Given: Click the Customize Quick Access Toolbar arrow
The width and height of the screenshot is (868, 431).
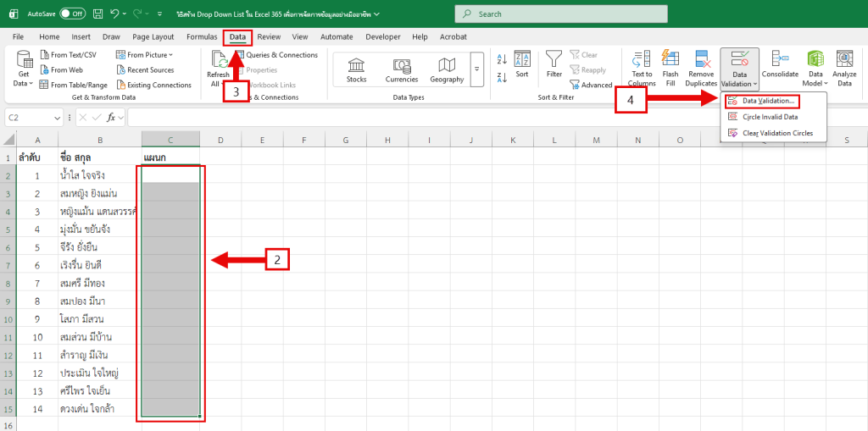Looking at the screenshot, I should click(160, 14).
